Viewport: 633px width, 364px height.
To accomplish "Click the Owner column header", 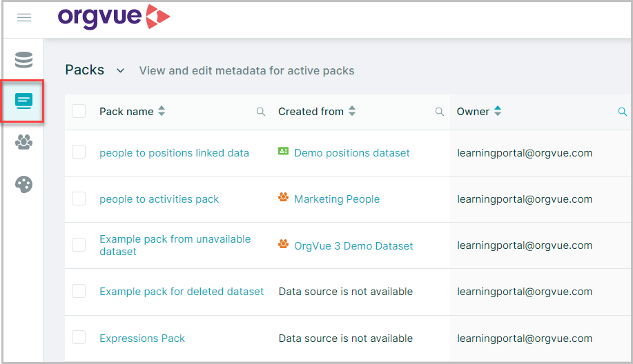I will coord(473,112).
